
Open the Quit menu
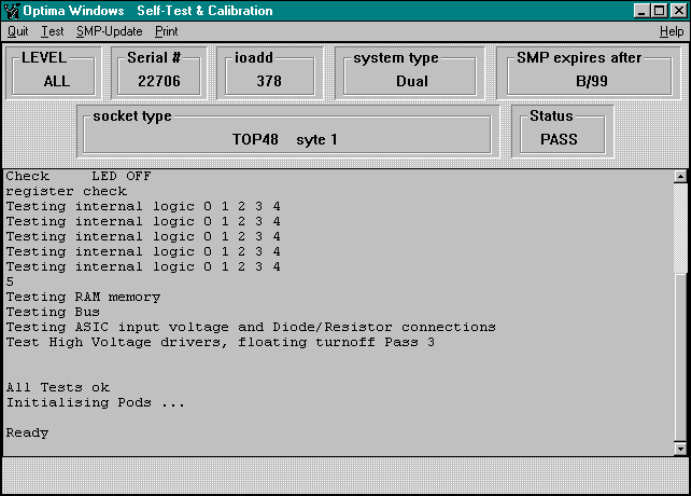(x=18, y=32)
